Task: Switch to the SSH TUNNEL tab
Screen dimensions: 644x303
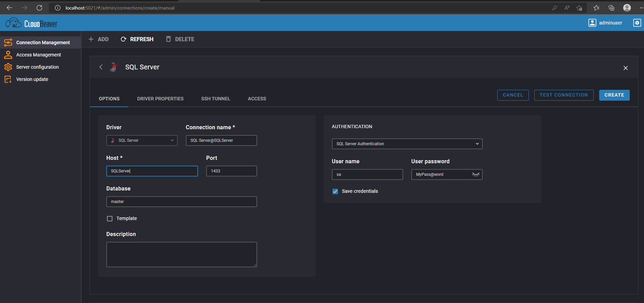Action: [x=216, y=99]
